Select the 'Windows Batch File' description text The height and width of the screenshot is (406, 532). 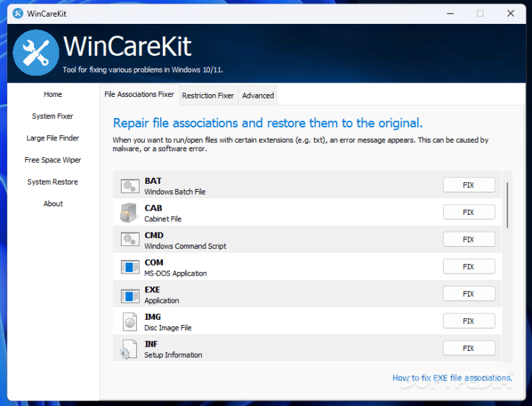(175, 192)
